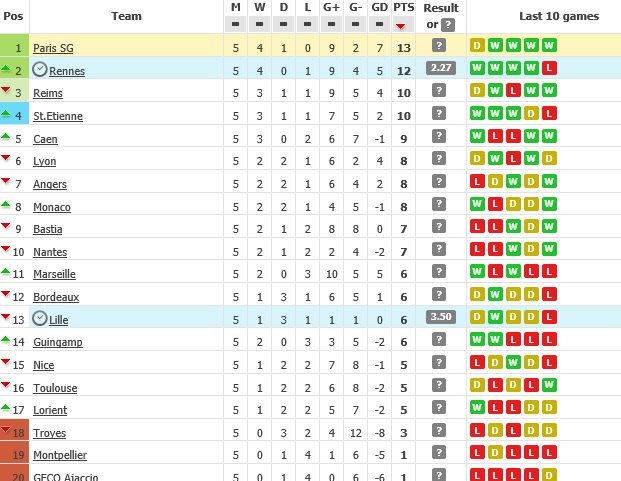Viewport: 621px width, 481px height.
Task: Click the question mark in Result column header
Action: point(449,25)
